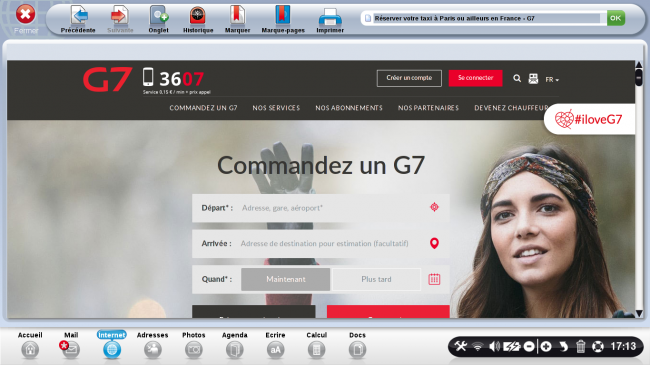Open the Ecrire writing app

[x=275, y=345]
